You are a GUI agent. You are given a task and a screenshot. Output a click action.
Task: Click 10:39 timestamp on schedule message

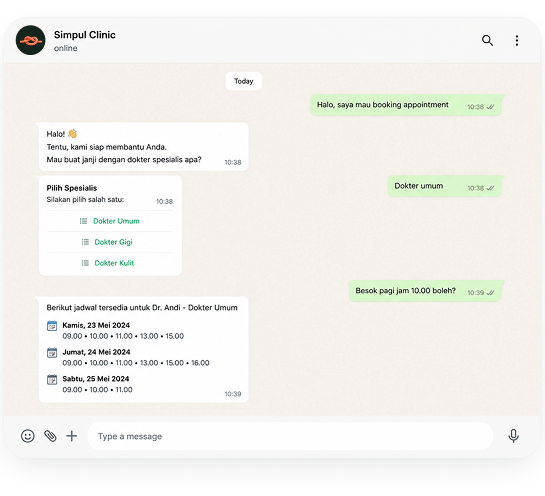[233, 394]
